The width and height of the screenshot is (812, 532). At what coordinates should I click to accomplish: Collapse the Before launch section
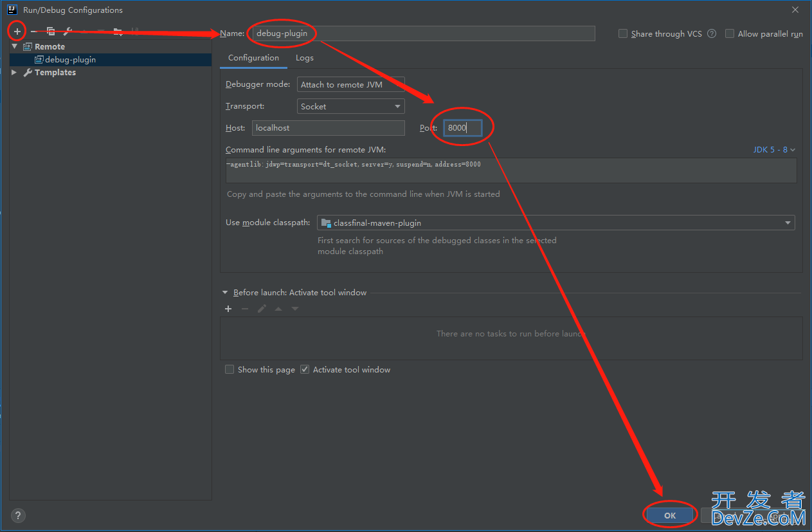[x=225, y=292]
